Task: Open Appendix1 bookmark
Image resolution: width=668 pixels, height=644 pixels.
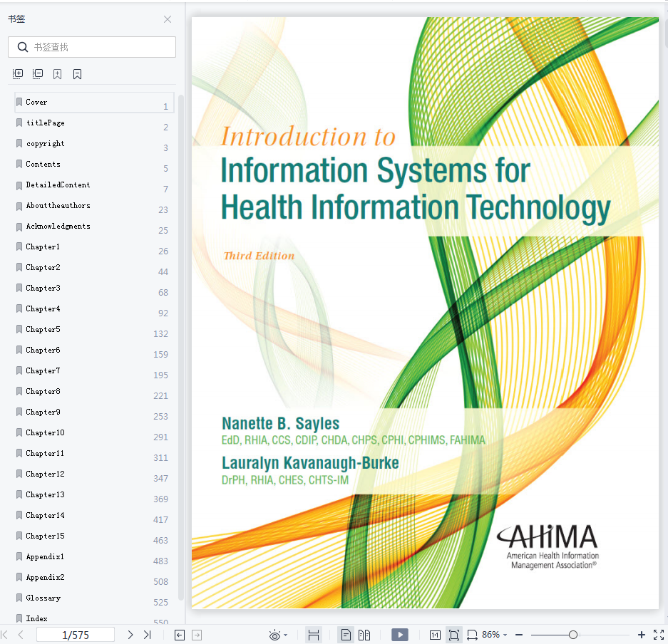Action: [94, 556]
